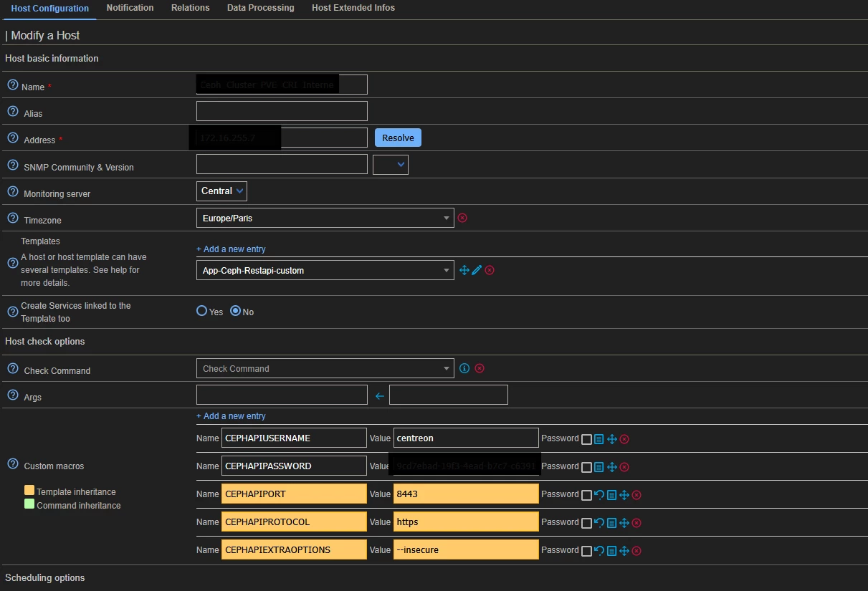Show Check Command info icon
The width and height of the screenshot is (868, 591).
464,368
